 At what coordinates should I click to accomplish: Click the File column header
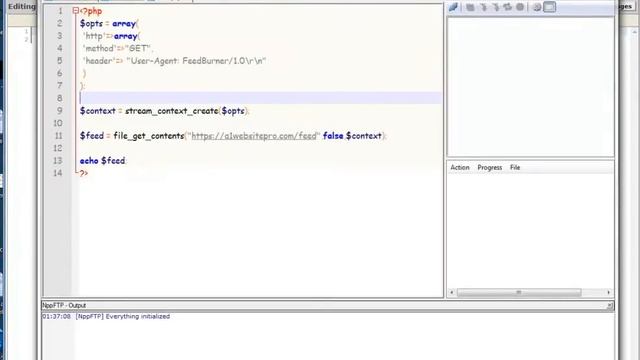(515, 167)
